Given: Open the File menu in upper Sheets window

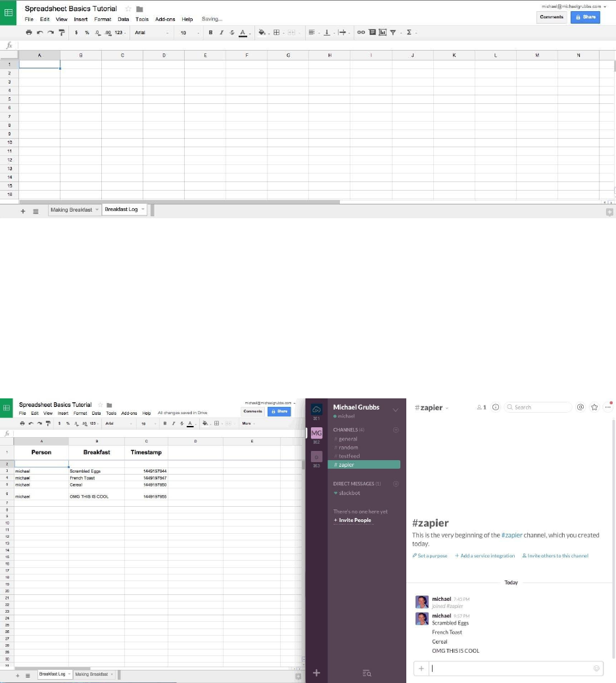Looking at the screenshot, I should [x=29, y=19].
